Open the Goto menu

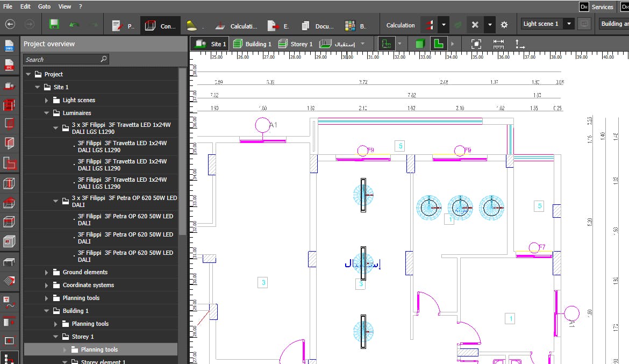(x=44, y=6)
